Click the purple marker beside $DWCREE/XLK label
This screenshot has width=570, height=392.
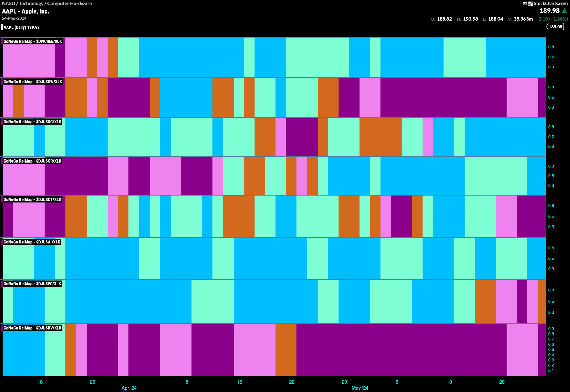coord(2,41)
